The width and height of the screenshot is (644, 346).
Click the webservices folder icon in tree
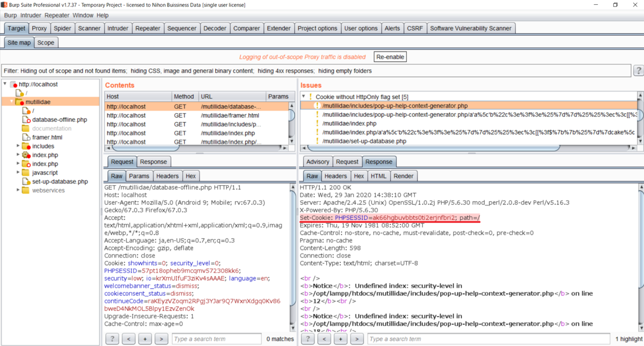pyautogui.click(x=26, y=190)
